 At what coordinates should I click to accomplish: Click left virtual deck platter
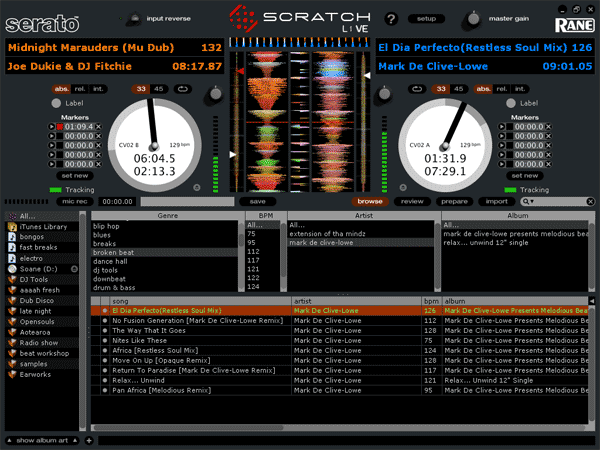155,146
